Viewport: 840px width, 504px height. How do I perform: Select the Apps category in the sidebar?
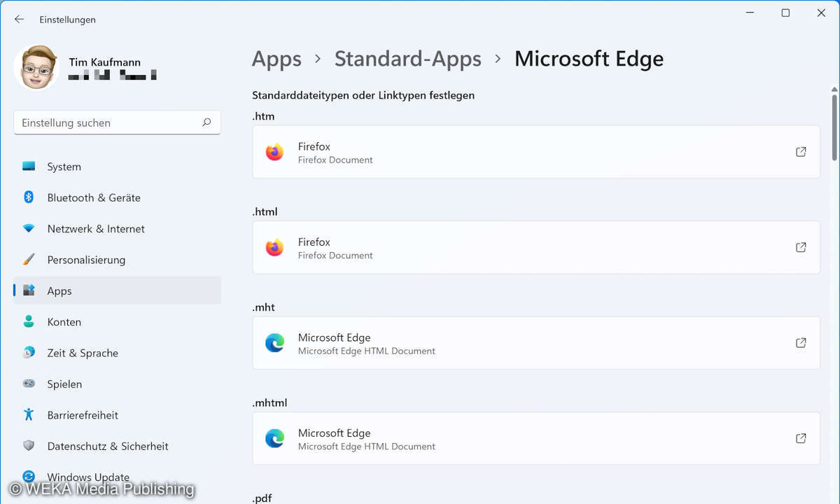coord(118,290)
